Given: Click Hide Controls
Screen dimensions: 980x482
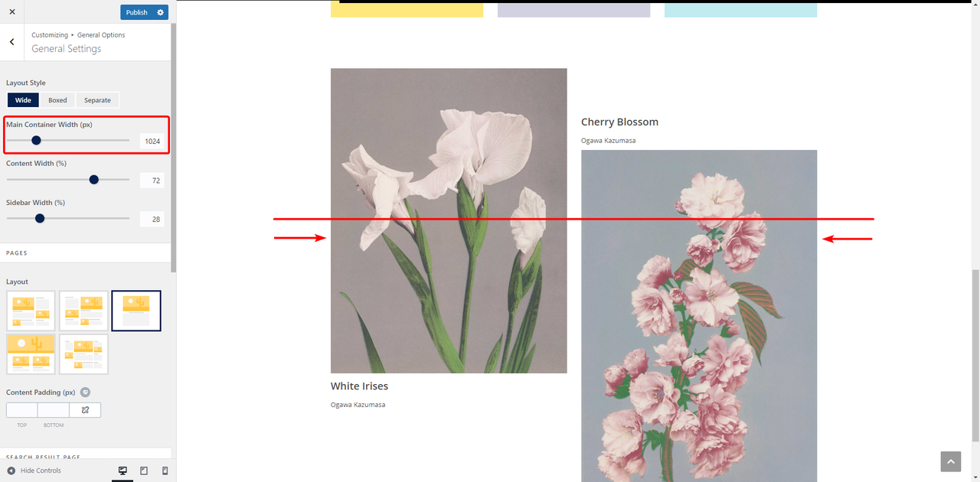Looking at the screenshot, I should [34, 471].
